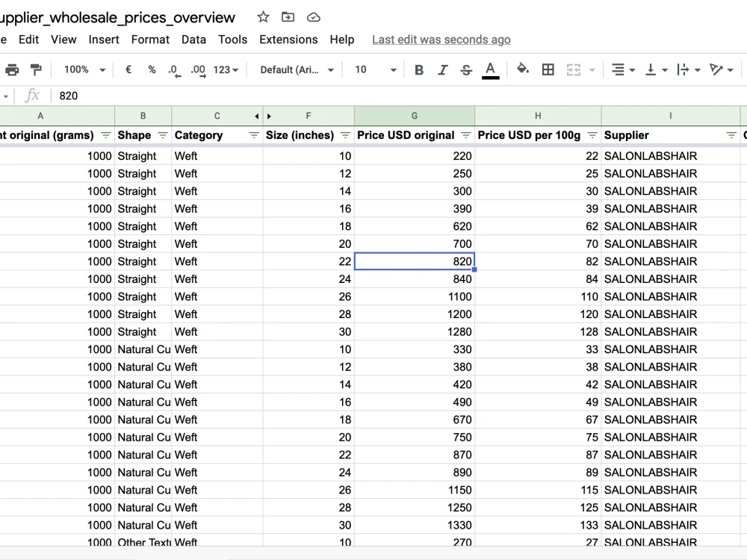Toggle bold formatting
The height and width of the screenshot is (560, 747).
point(419,70)
